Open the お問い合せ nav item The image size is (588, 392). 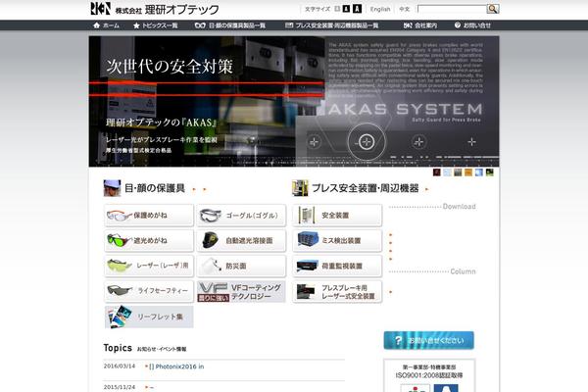click(x=472, y=25)
